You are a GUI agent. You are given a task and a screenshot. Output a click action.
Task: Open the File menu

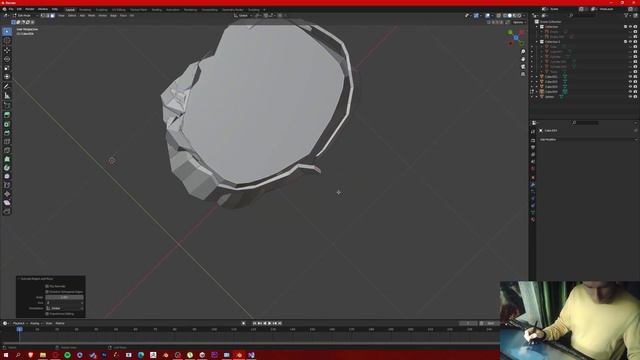click(x=11, y=9)
